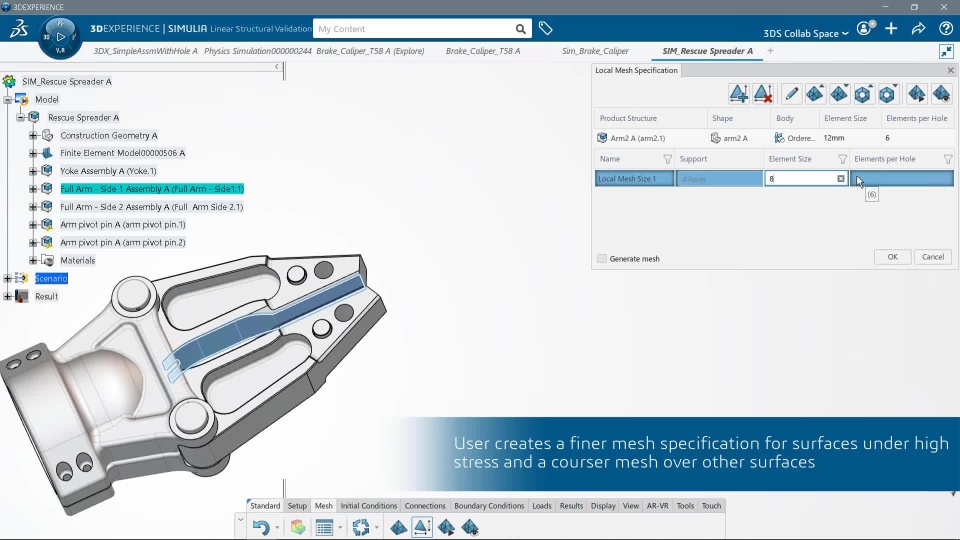Collapse the bottom toolbar with chevron
The image size is (960, 540).
240,520
